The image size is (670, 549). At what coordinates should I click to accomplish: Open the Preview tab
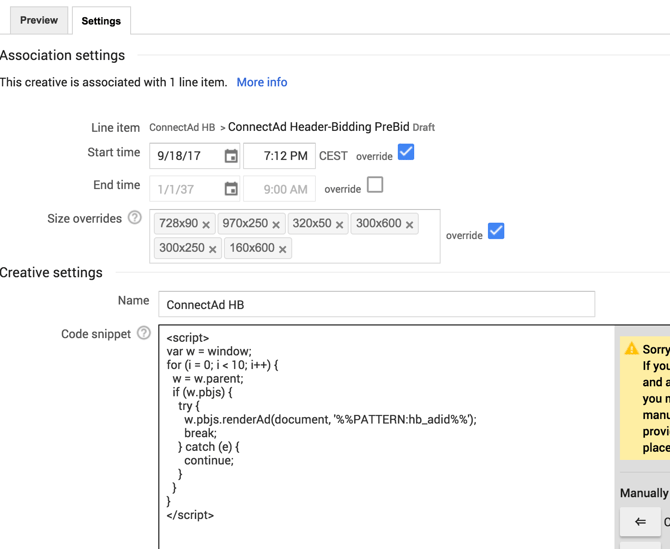coord(39,20)
